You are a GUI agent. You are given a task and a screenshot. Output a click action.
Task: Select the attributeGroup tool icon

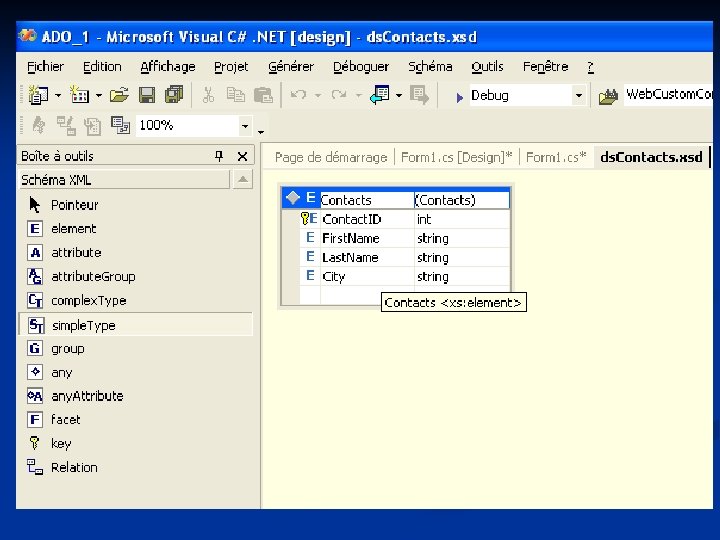coord(35,276)
